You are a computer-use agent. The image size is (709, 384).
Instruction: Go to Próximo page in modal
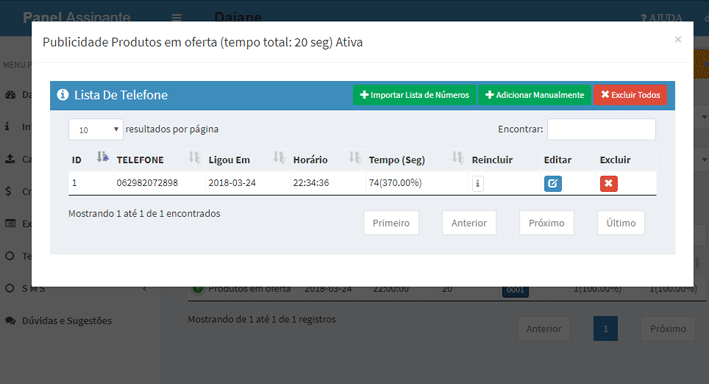coord(547,223)
